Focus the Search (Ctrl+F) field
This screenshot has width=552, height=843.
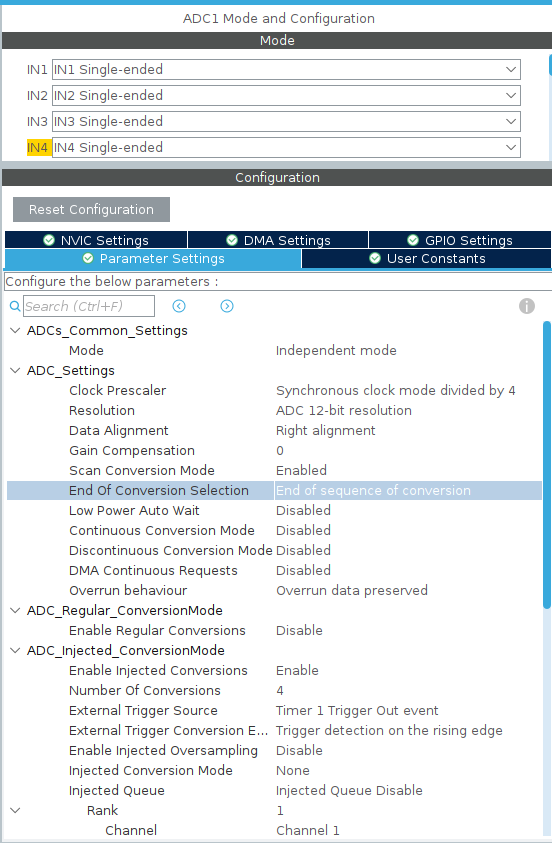89,306
